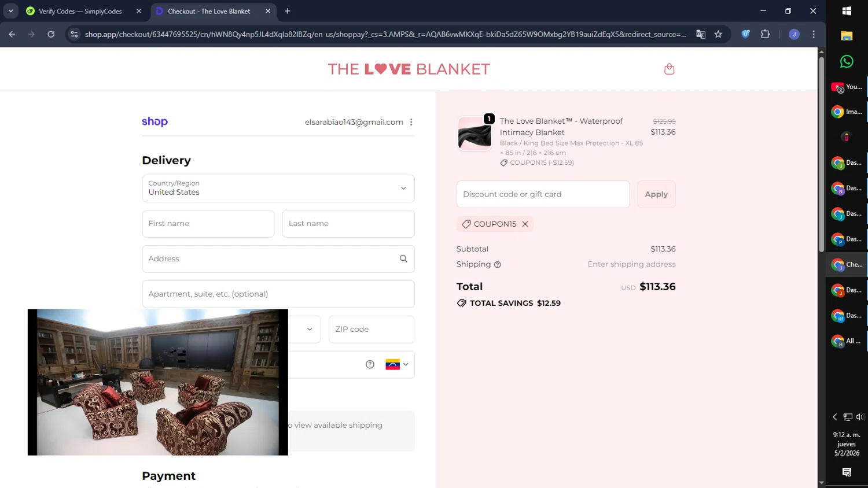Open the YouTube taskbar app

[847, 87]
